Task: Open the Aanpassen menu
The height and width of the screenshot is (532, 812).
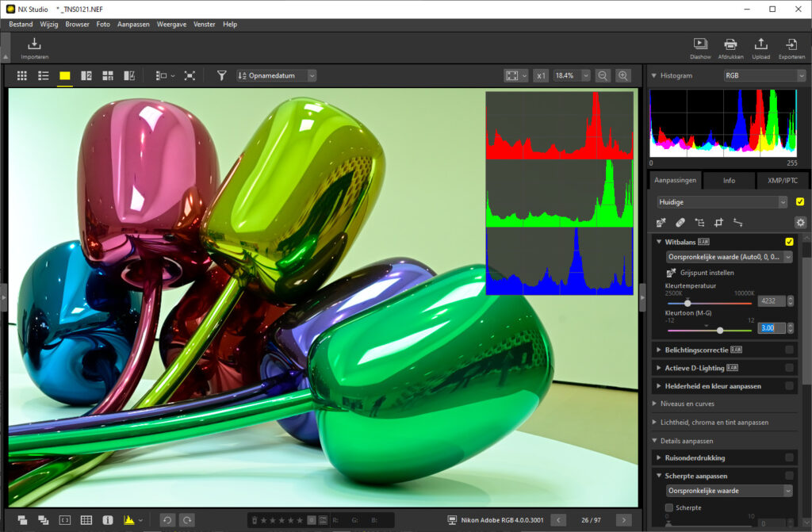Action: click(133, 25)
